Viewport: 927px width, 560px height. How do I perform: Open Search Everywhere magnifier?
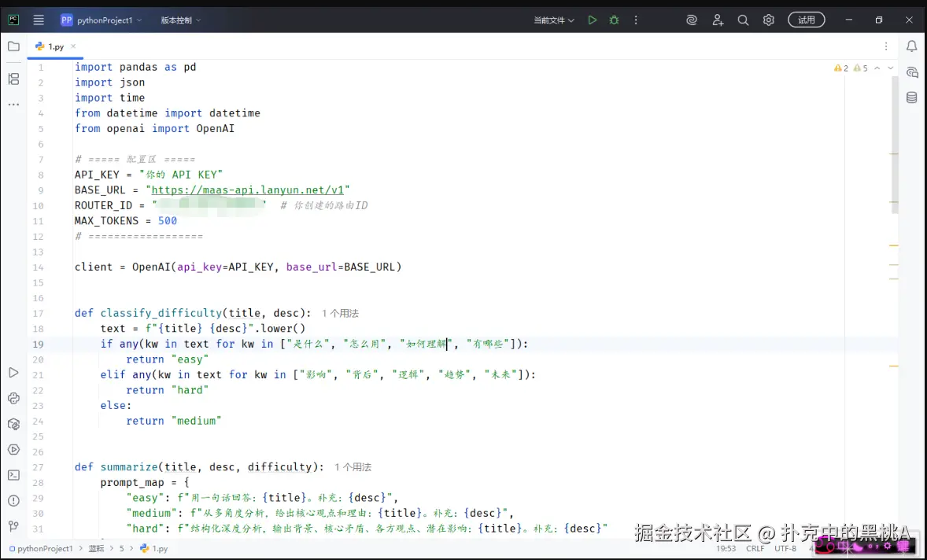[743, 20]
